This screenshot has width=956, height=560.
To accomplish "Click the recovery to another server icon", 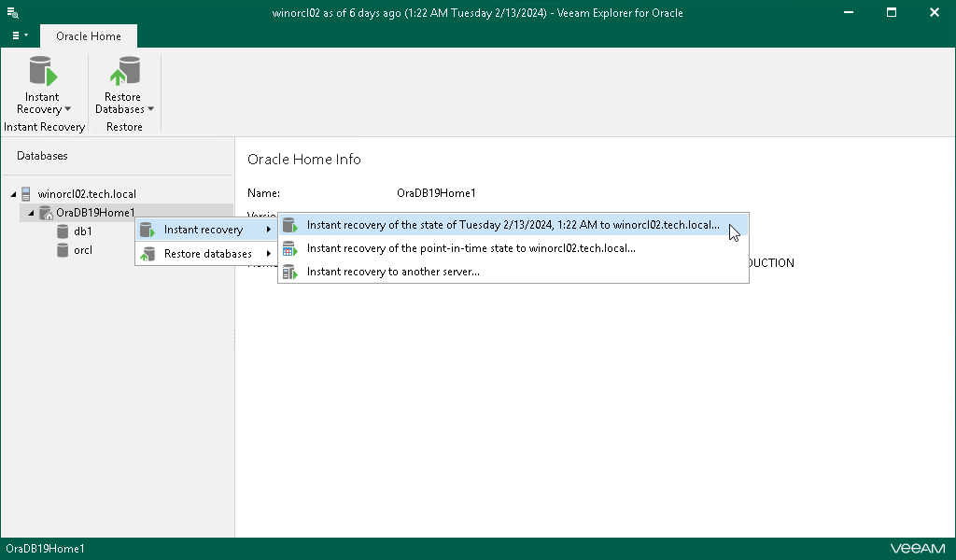I will 289,273.
